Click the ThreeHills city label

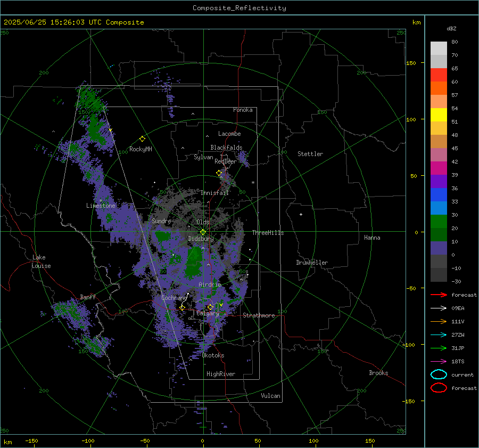[268, 233]
